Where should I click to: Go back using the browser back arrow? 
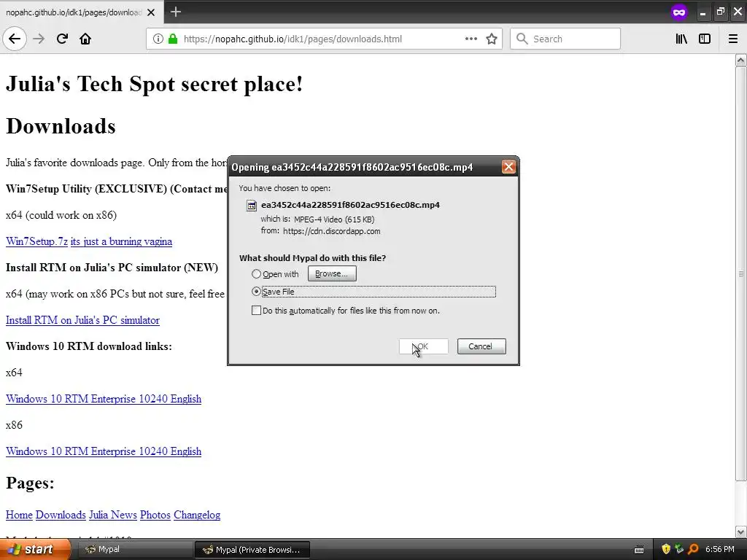click(15, 39)
